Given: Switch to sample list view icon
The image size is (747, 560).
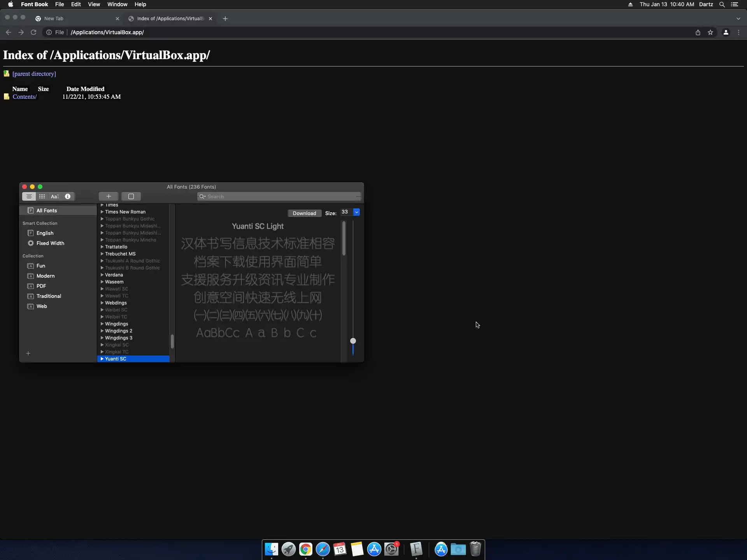Looking at the screenshot, I should 29,196.
